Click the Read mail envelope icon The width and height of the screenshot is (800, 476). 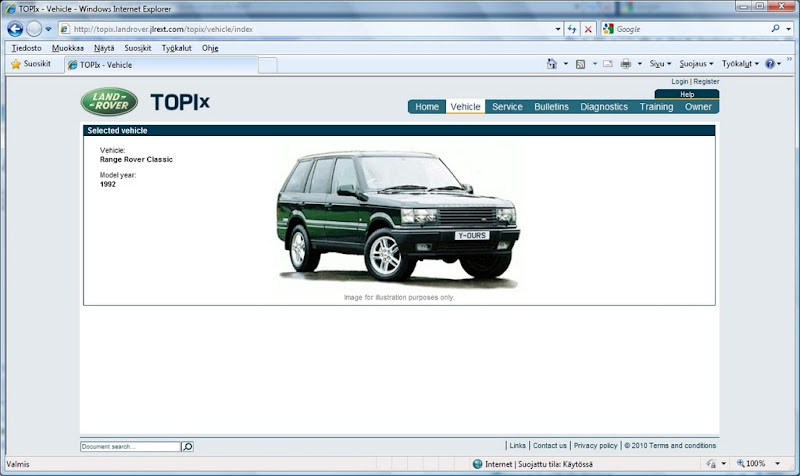(x=608, y=64)
